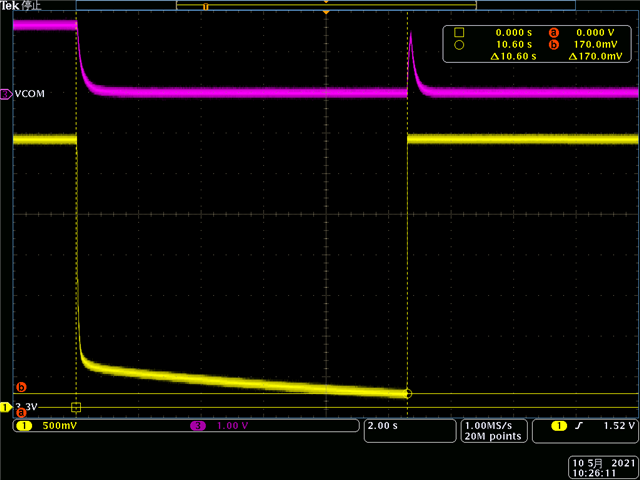This screenshot has width=640, height=480.
Task: Click the orange marker in record overview bar
Action: pyautogui.click(x=205, y=7)
